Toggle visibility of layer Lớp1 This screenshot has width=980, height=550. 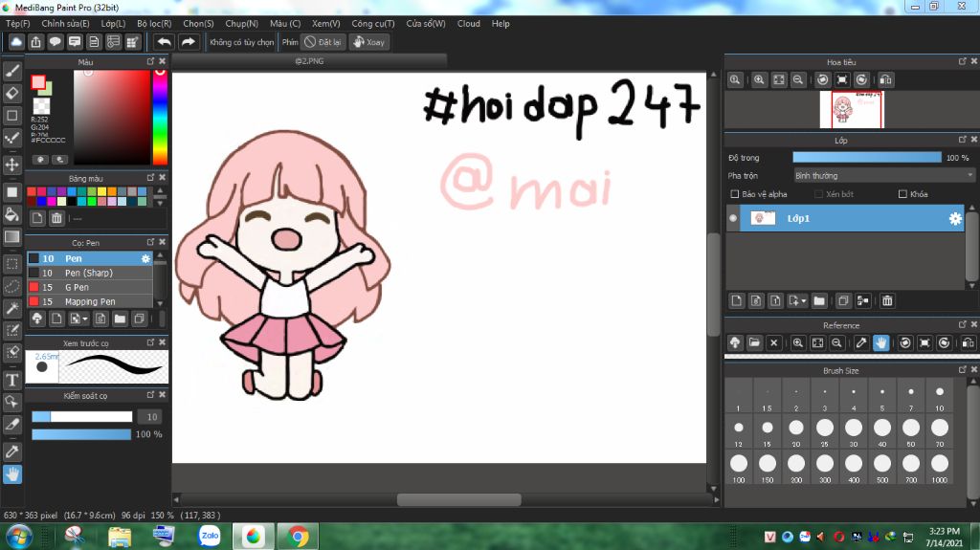coord(732,218)
